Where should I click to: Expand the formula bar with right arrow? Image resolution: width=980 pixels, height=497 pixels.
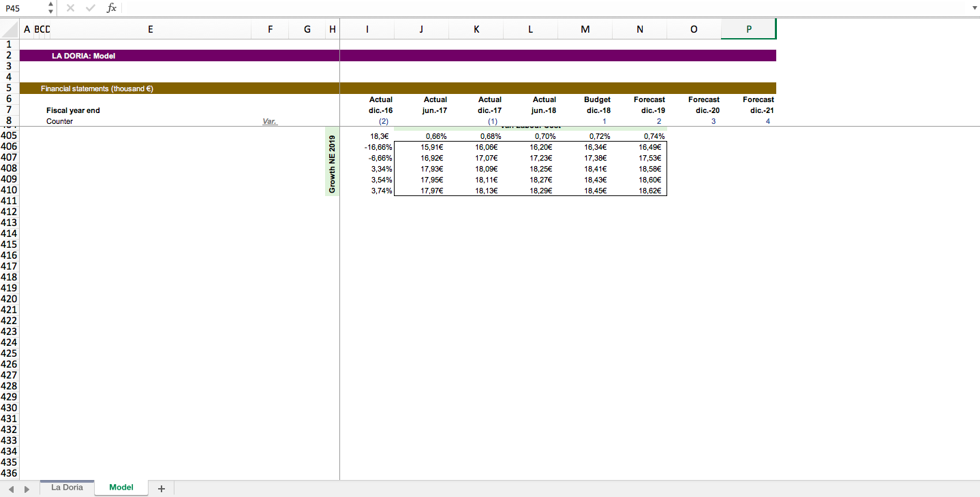click(x=973, y=8)
